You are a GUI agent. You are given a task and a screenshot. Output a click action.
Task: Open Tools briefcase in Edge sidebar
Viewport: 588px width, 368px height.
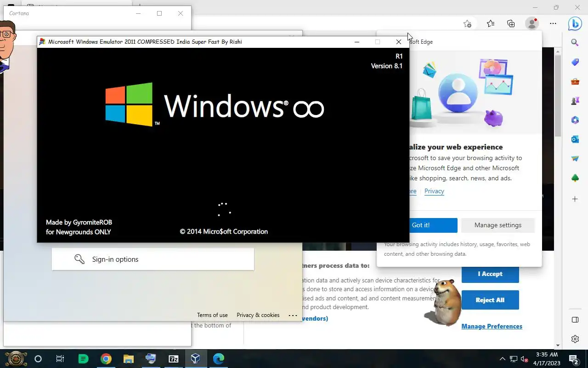[x=575, y=81]
